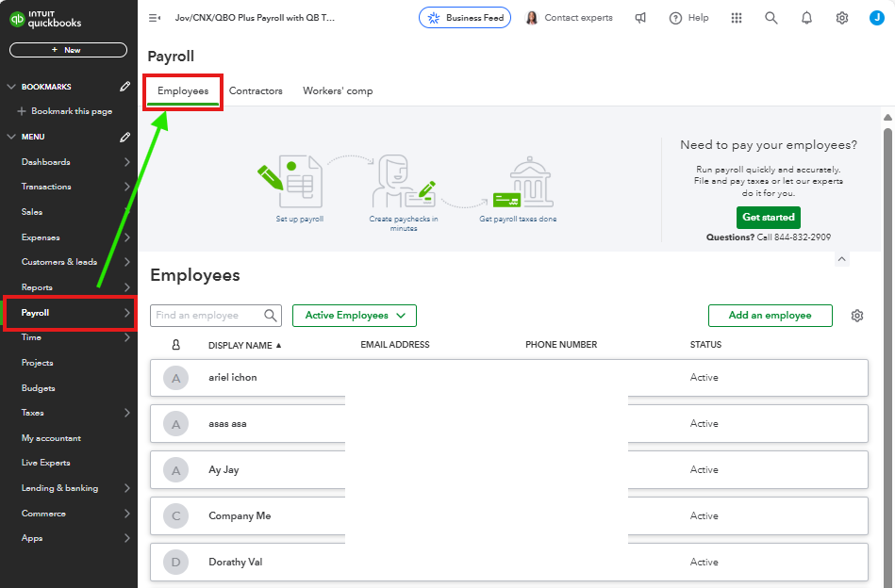The height and width of the screenshot is (588, 895).
Task: Open Projects in the left menu
Action: 37,363
